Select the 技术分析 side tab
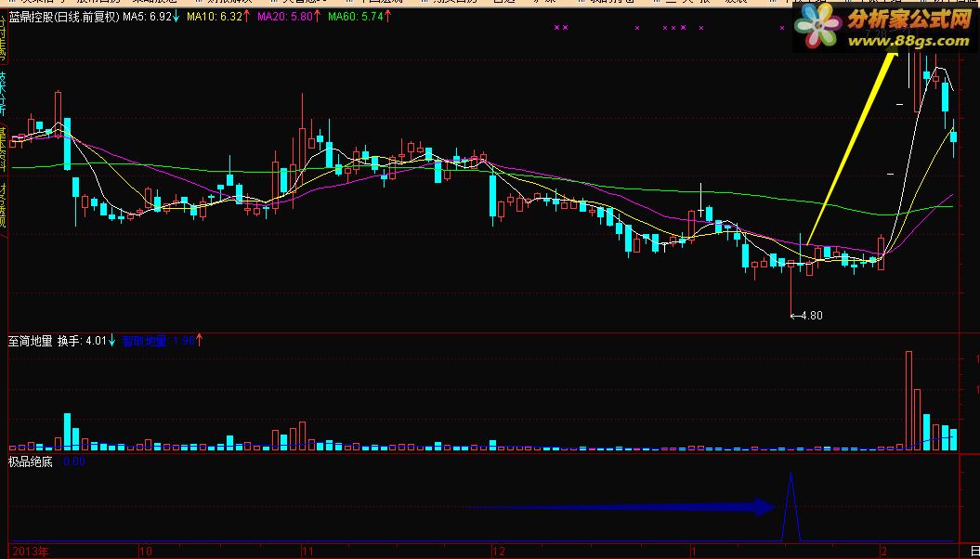 click(x=3, y=94)
